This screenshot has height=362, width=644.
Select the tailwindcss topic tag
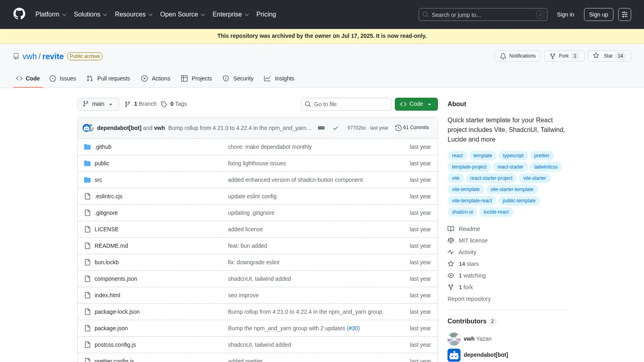click(546, 167)
